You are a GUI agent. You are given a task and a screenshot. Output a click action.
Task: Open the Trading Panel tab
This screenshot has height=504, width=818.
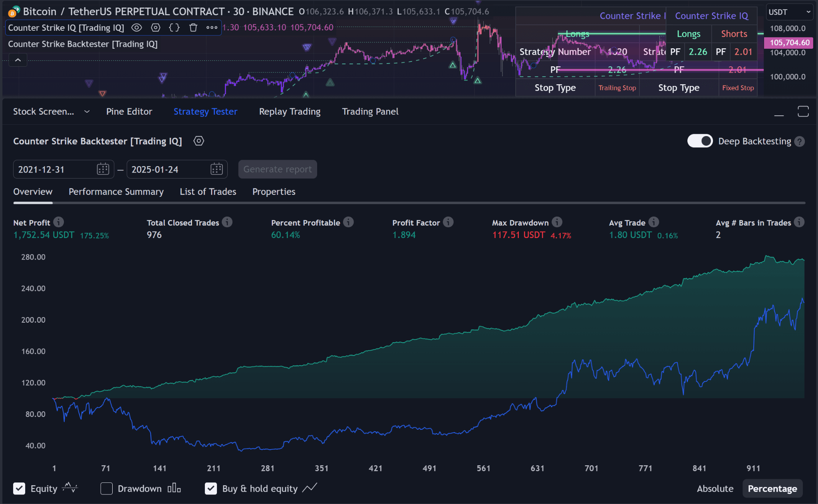370,112
